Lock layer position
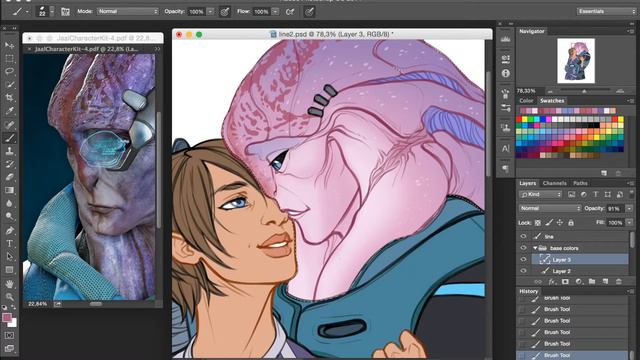 point(560,223)
